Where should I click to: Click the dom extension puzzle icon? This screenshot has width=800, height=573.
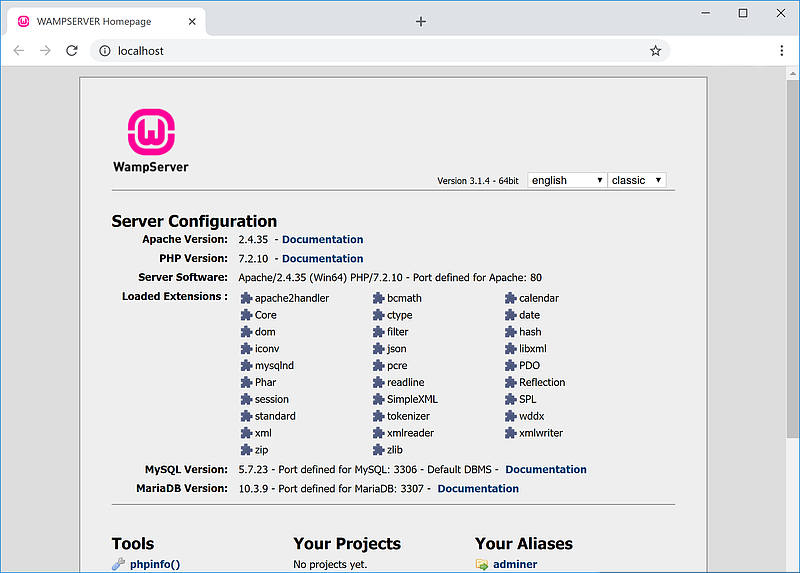[246, 332]
